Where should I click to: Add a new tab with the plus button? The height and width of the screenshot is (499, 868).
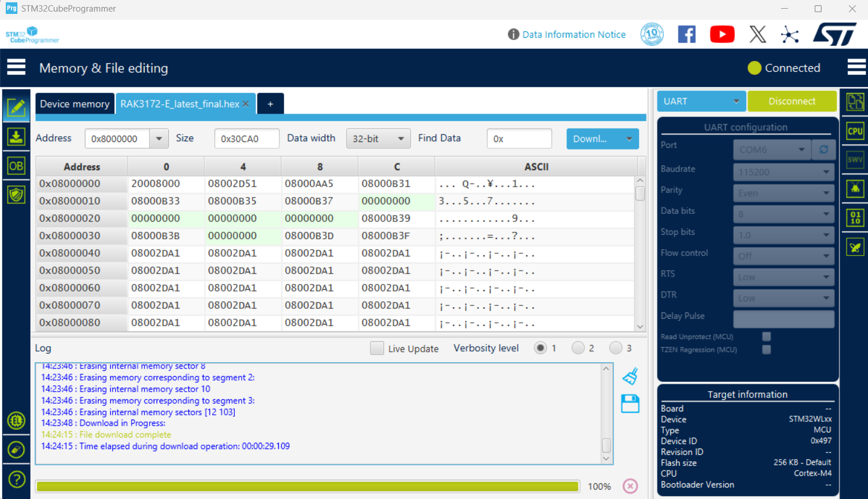(x=270, y=104)
